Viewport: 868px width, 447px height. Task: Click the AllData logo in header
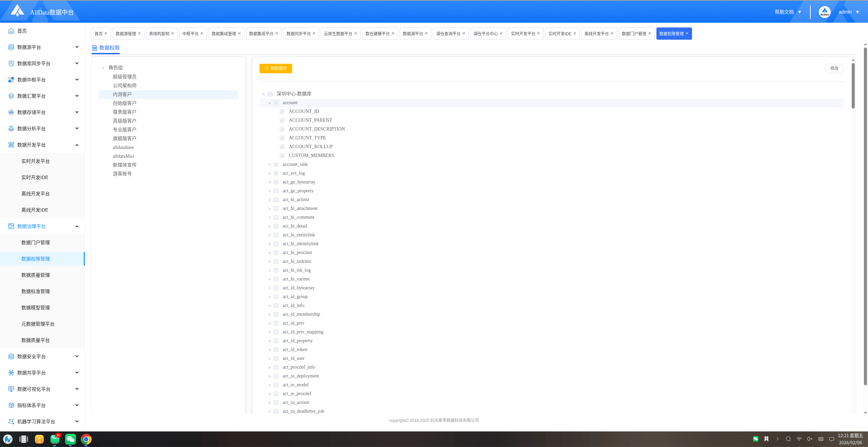[17, 11]
